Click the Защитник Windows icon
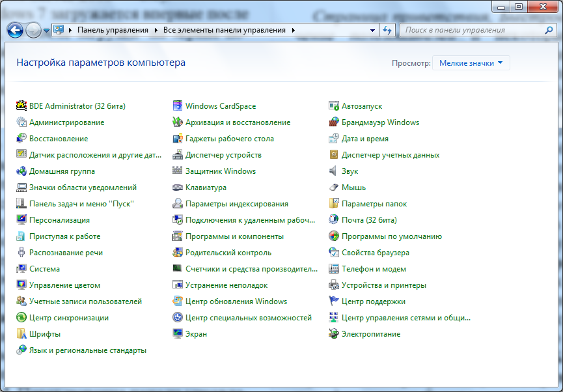Image resolution: width=563 pixels, height=392 pixels. (178, 171)
